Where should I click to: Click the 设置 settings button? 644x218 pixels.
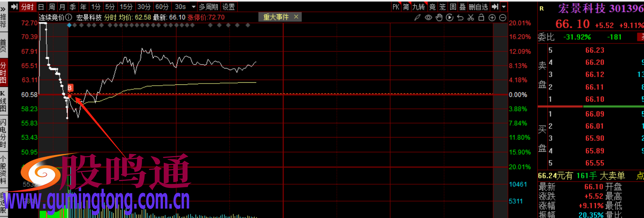229,7
